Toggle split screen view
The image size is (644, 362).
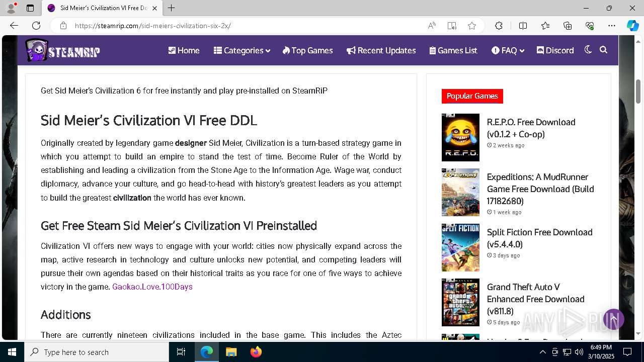tap(523, 26)
